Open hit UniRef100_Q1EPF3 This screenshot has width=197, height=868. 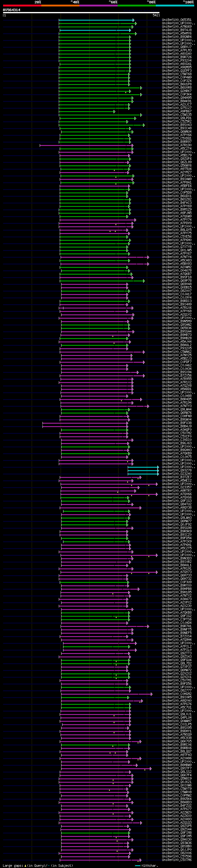[177, 71]
